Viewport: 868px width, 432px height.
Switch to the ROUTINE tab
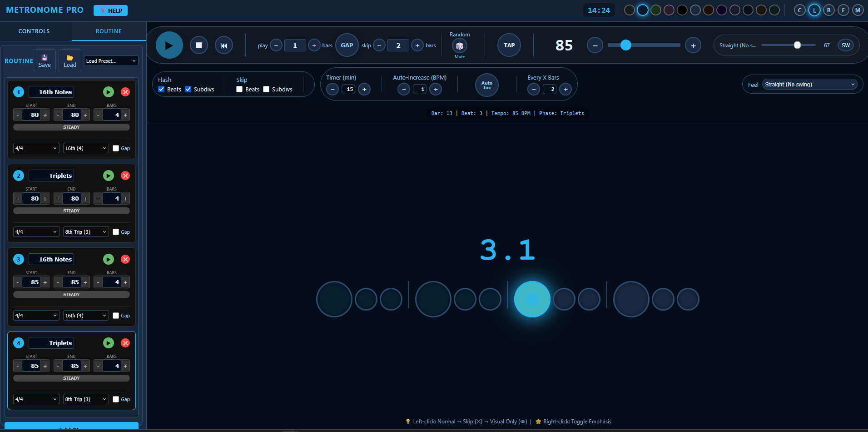[109, 31]
